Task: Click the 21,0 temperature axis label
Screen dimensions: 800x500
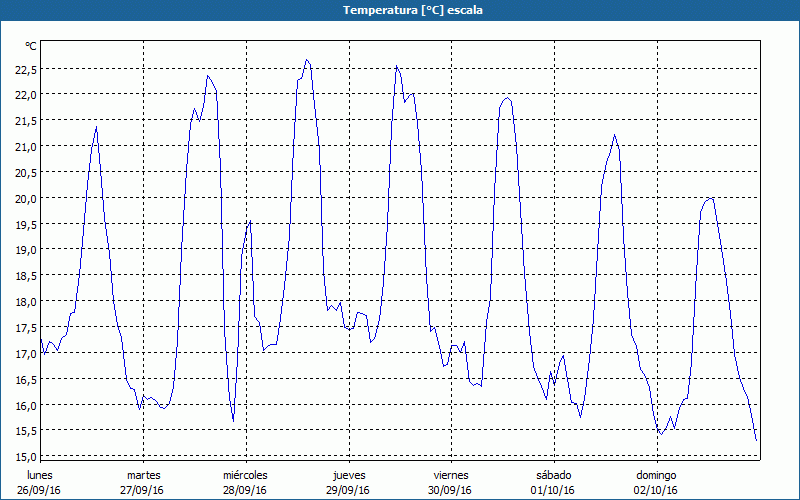Action: click(x=25, y=146)
